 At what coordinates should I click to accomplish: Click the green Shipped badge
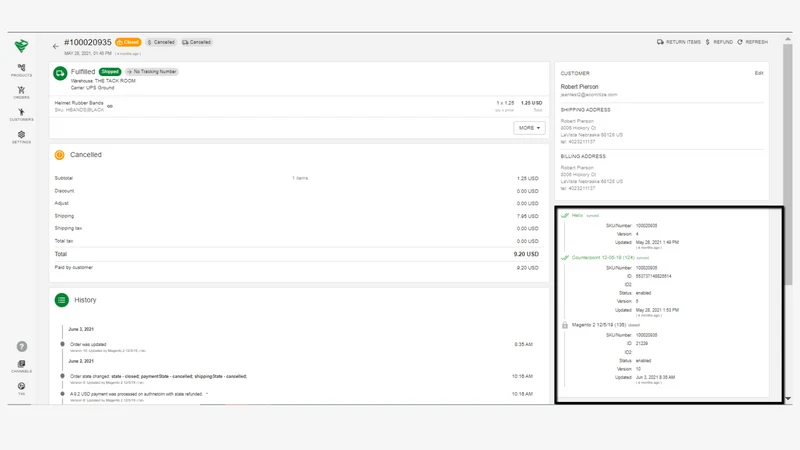[x=110, y=72]
